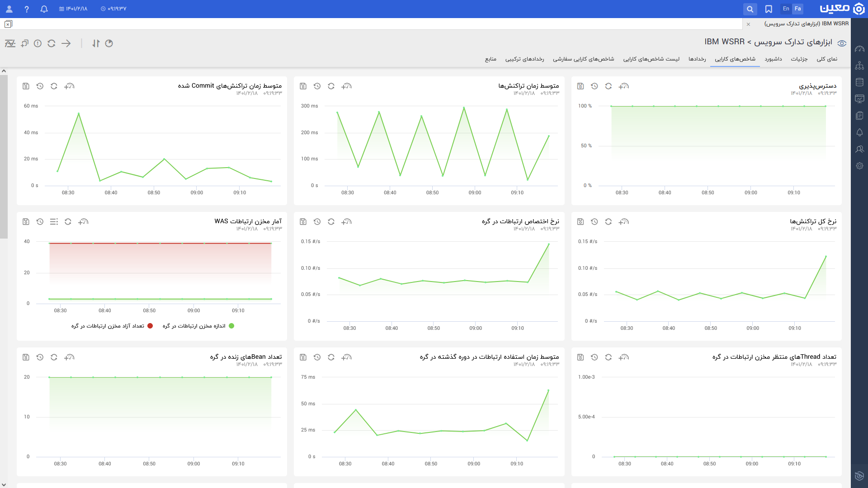
Task: Click the trend chart icon in the toolbar
Action: [10, 43]
